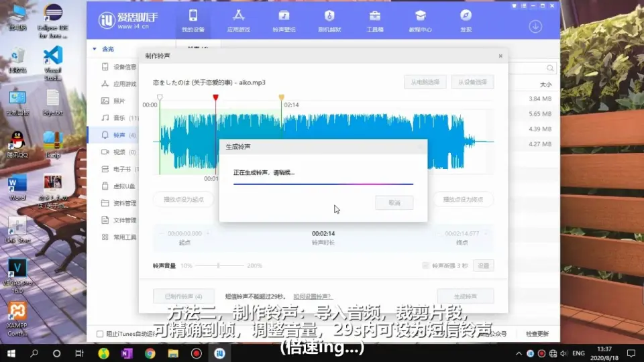This screenshot has width=644, height=362.
Task: Click the search box magnifier icon
Action: click(x=550, y=68)
